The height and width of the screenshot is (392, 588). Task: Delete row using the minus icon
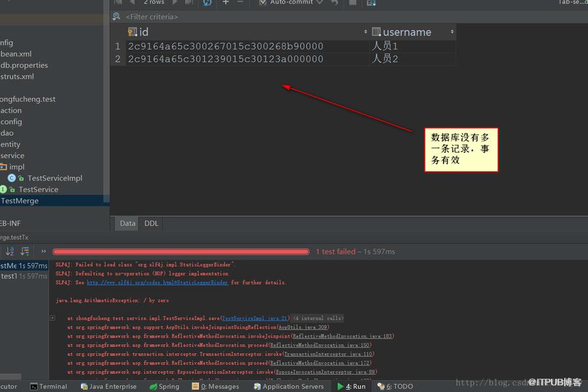click(240, 2)
